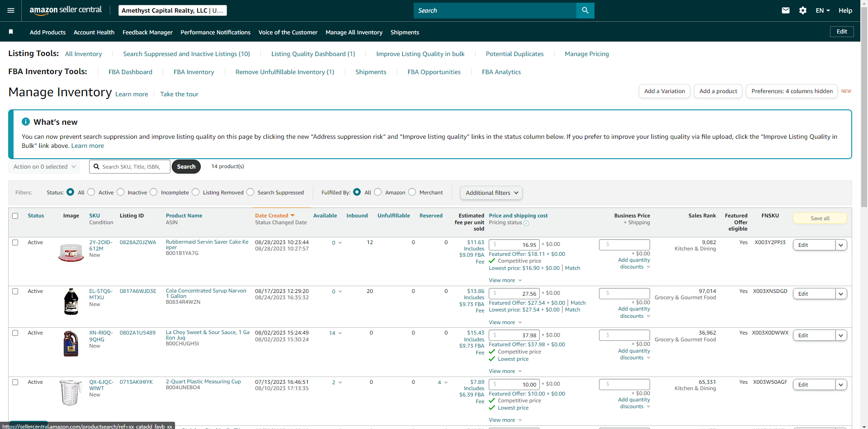Select the Active status radio filter

point(91,192)
